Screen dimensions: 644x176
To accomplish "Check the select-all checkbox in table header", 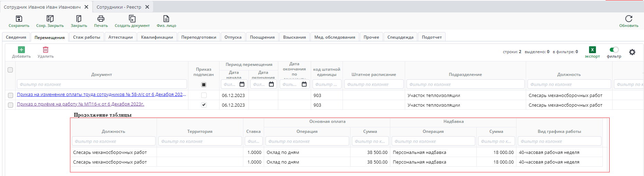I will [10, 70].
